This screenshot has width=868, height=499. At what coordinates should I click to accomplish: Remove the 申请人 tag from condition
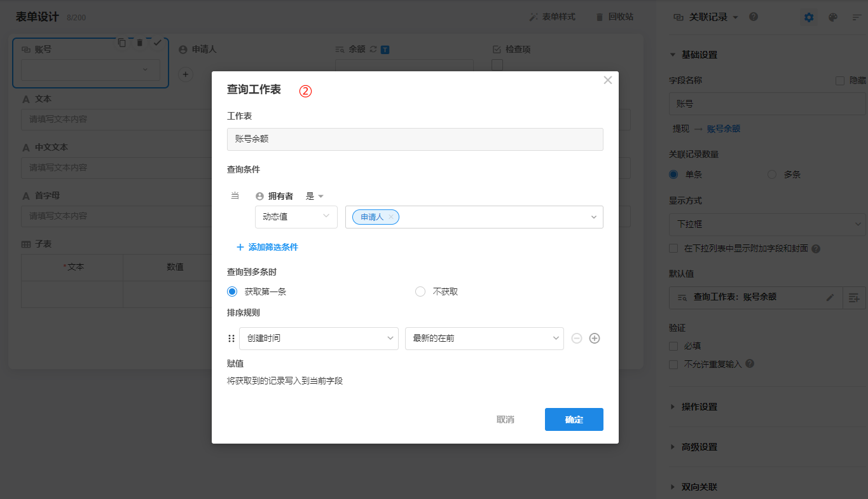coord(391,217)
